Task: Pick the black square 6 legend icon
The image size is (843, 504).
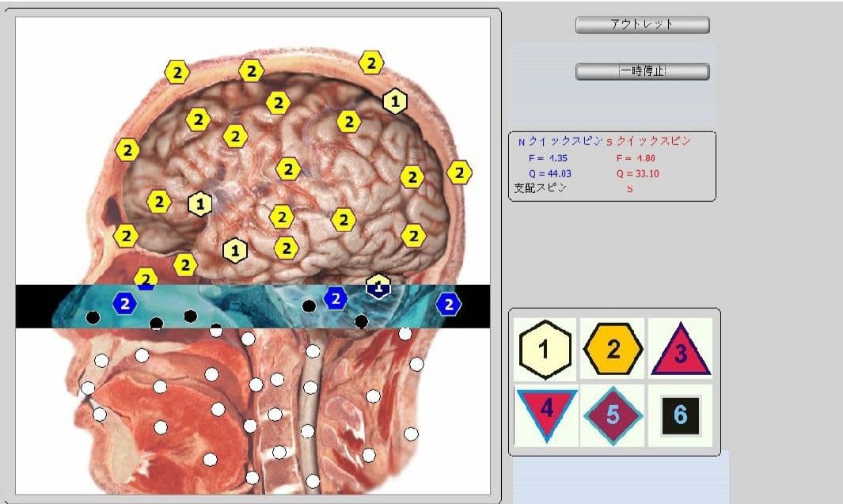Action: 681,415
